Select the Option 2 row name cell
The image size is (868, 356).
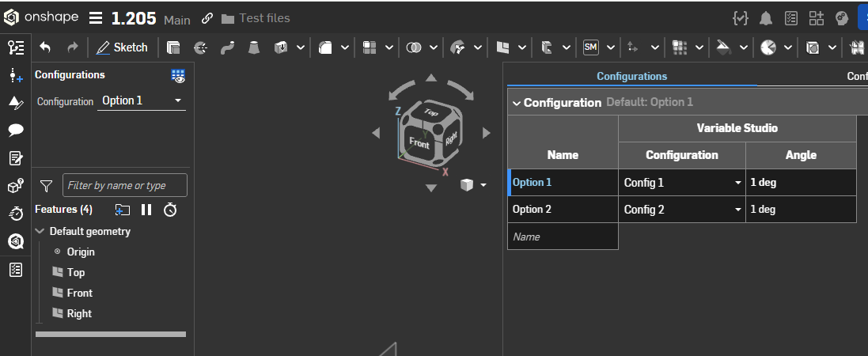point(563,210)
